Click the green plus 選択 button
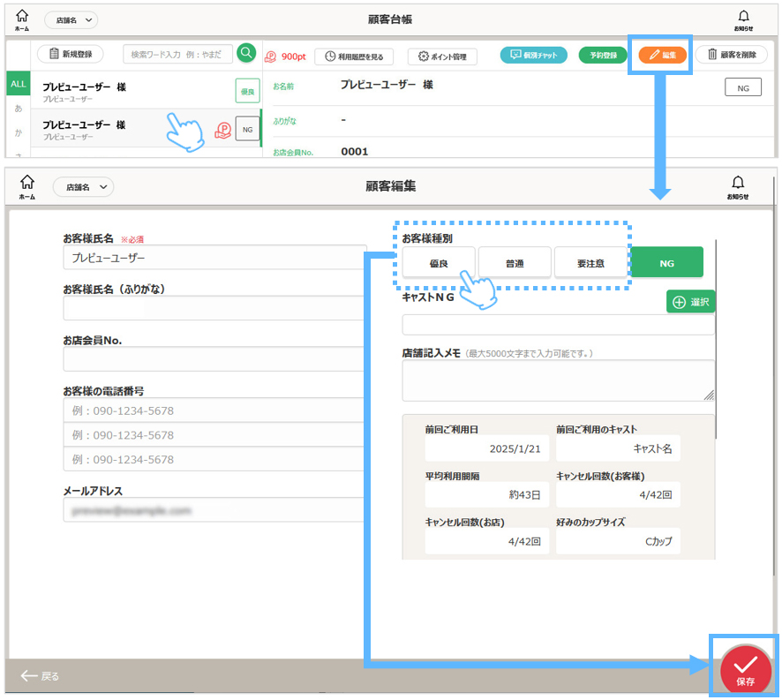Image resolution: width=782 pixels, height=700 pixels. tap(691, 302)
